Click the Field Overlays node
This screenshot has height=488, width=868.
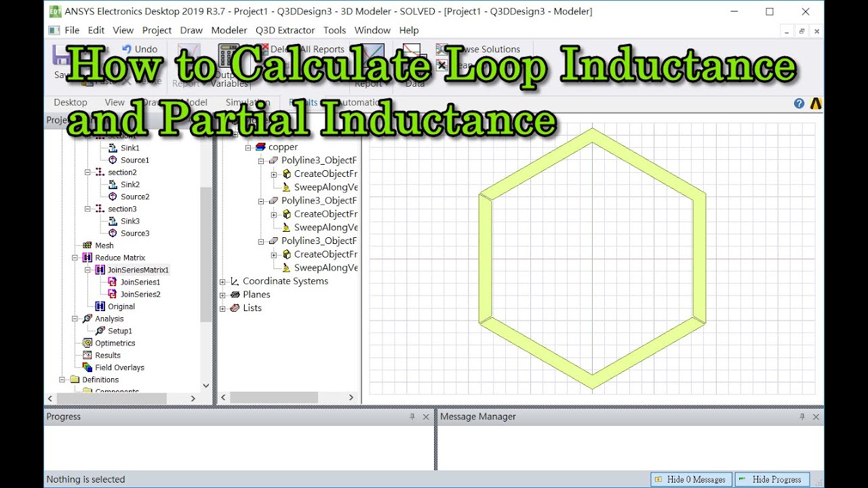pos(119,367)
